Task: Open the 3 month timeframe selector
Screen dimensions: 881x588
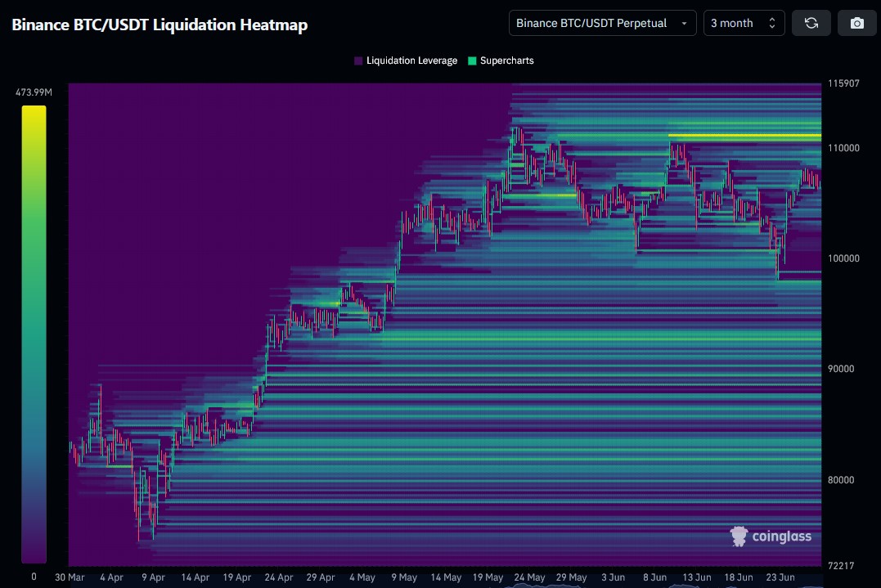Action: coord(744,23)
